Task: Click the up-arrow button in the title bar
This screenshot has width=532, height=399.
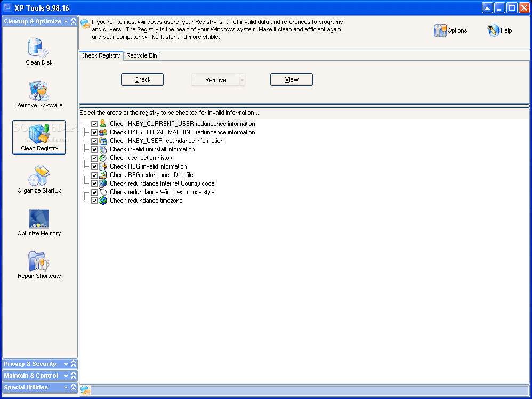Action: point(487,8)
